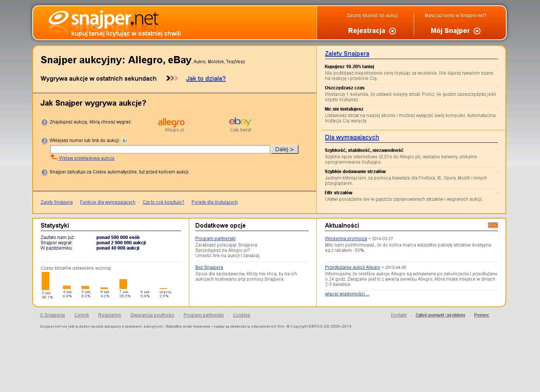Click the Nic nie instalujesz heading

coord(344,109)
